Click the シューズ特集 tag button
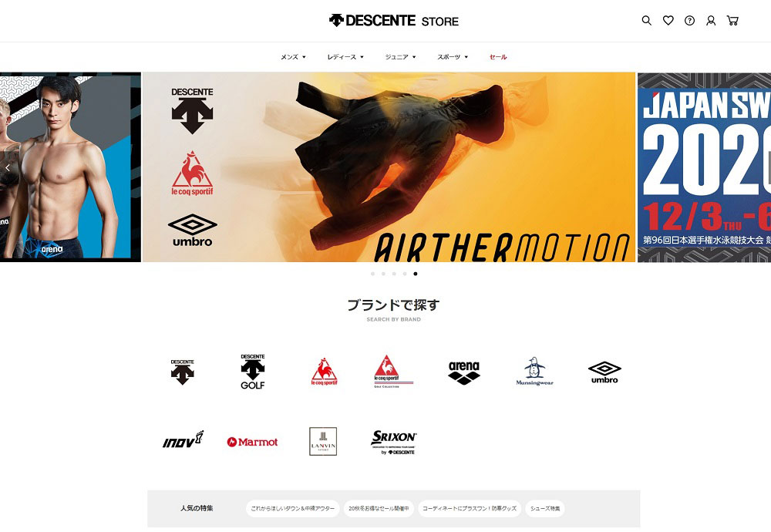The image size is (771, 532). tap(545, 508)
